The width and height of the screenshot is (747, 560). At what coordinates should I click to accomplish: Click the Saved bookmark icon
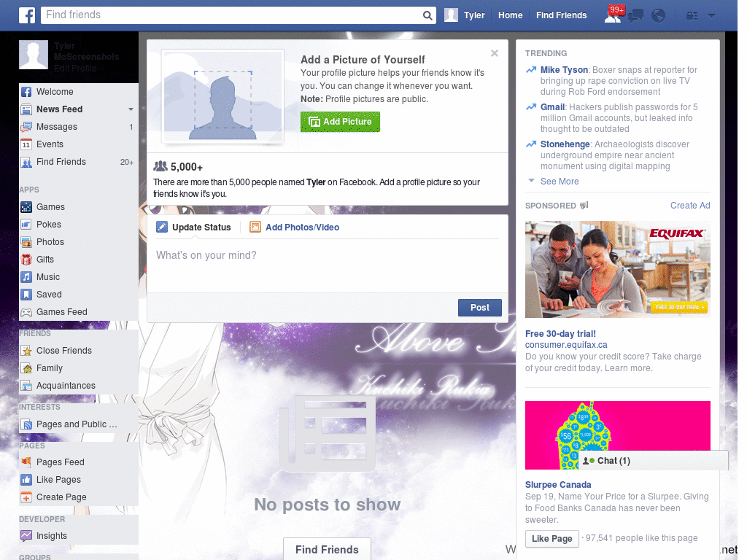pyautogui.click(x=26, y=295)
